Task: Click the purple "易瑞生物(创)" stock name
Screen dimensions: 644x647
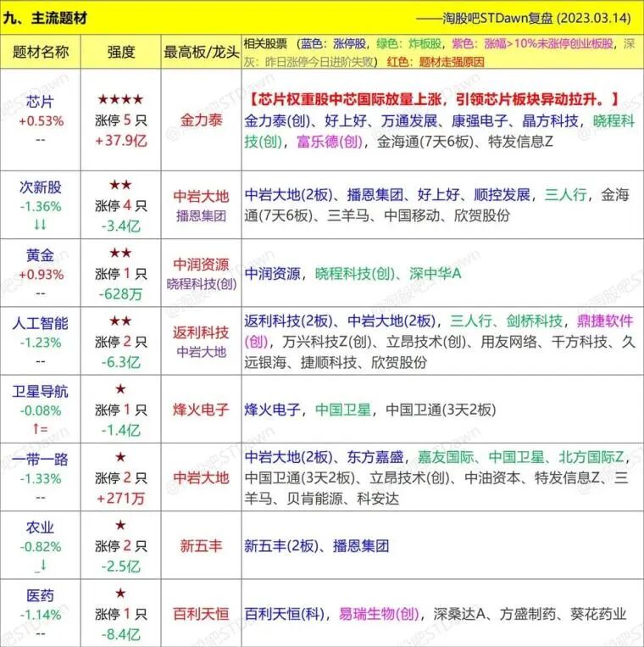Action: click(x=379, y=614)
